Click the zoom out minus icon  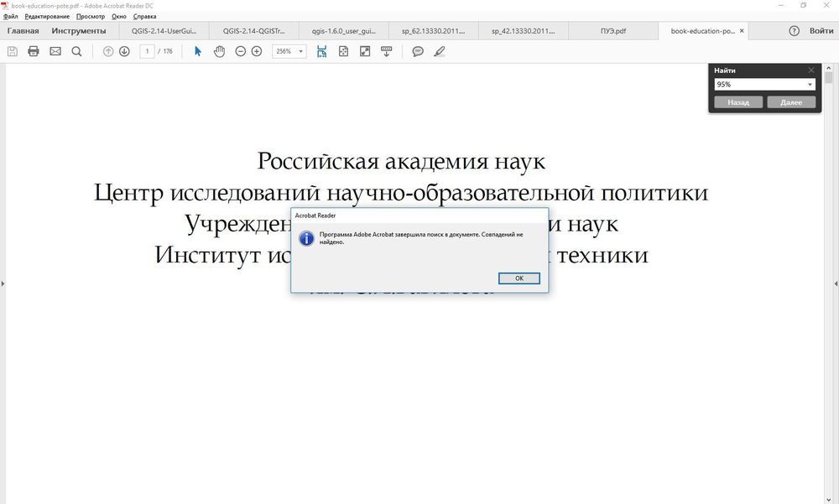pyautogui.click(x=241, y=51)
